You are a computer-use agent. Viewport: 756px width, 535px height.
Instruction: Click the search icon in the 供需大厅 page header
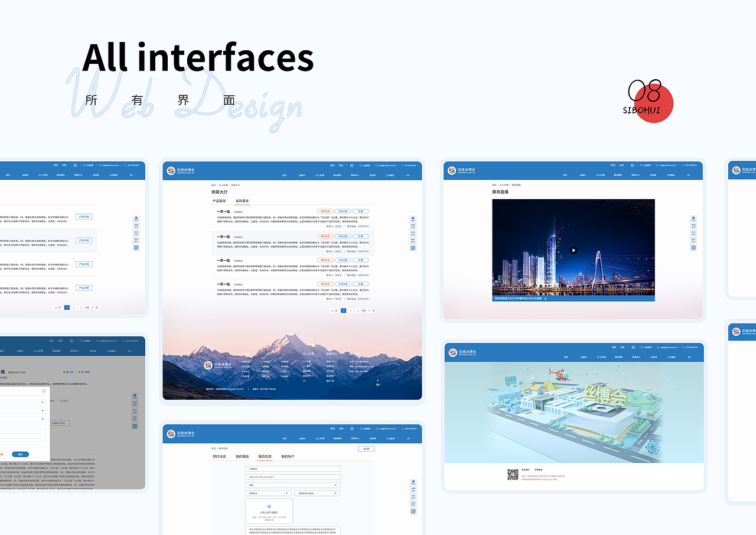[360, 166]
